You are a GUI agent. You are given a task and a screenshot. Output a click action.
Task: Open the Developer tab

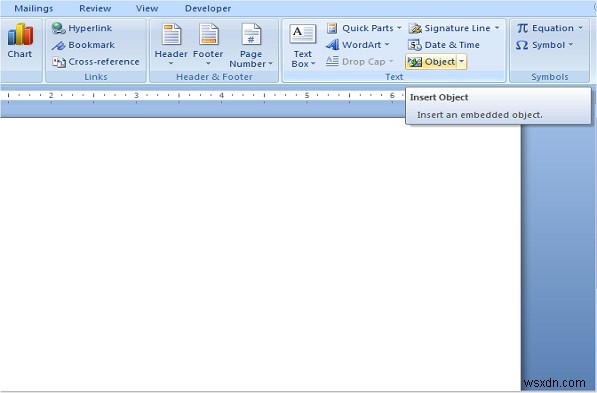pyautogui.click(x=208, y=8)
